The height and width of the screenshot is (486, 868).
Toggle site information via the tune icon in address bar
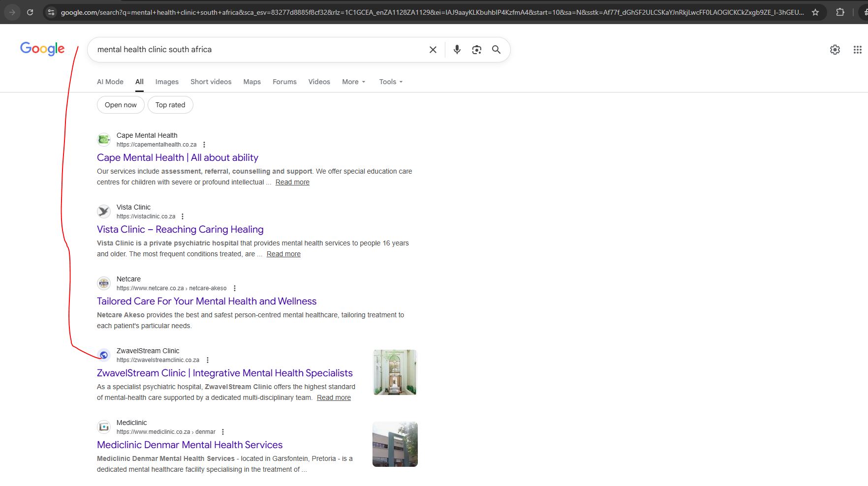(51, 12)
